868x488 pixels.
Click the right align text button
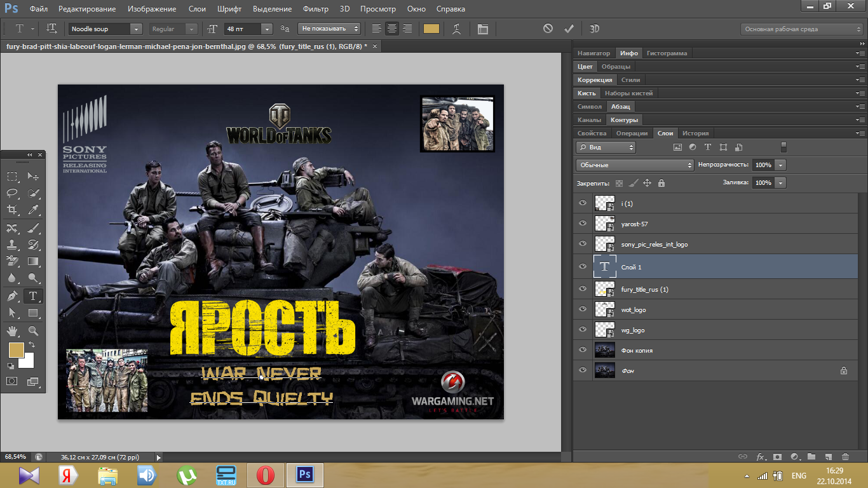pyautogui.click(x=407, y=29)
